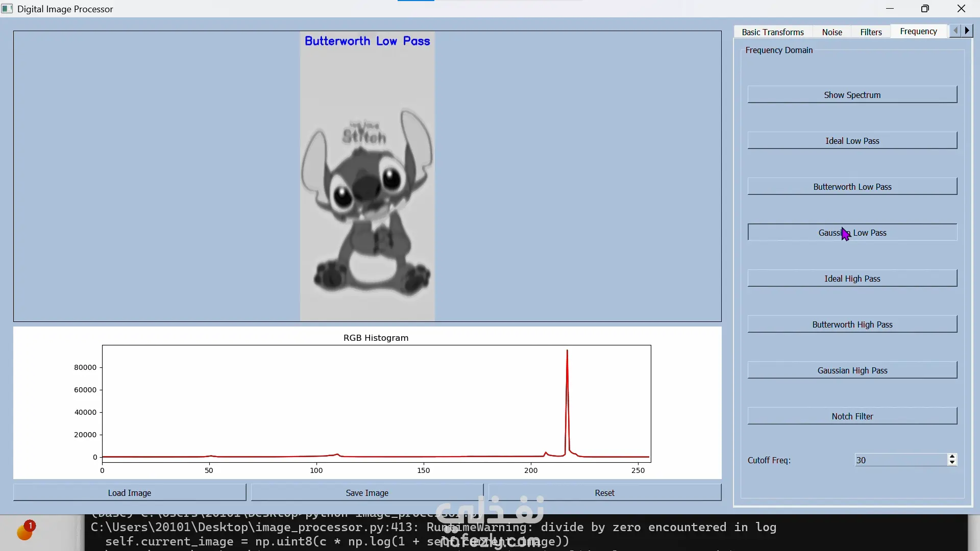
Task: Apply the Gaussian Low Pass filter
Action: pyautogui.click(x=852, y=233)
